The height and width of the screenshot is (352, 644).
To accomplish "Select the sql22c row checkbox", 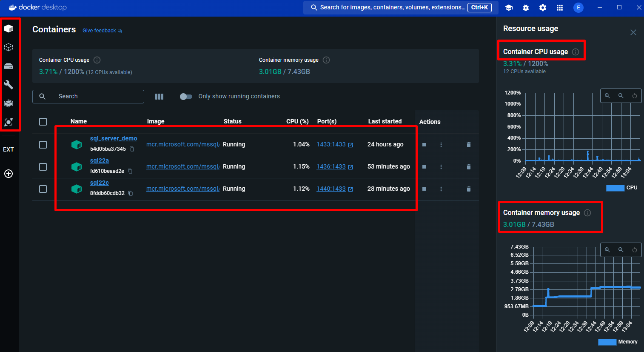I will (x=43, y=189).
